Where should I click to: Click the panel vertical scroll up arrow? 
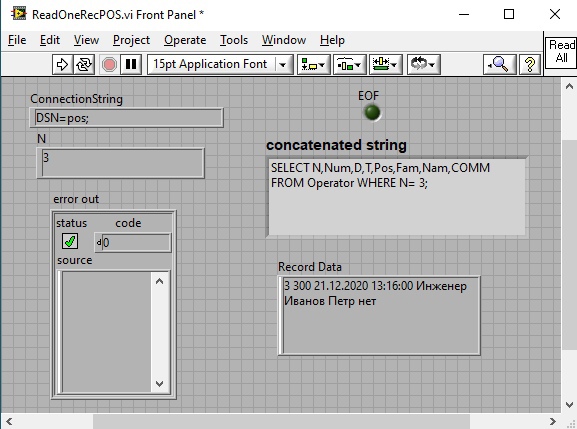tap(569, 87)
